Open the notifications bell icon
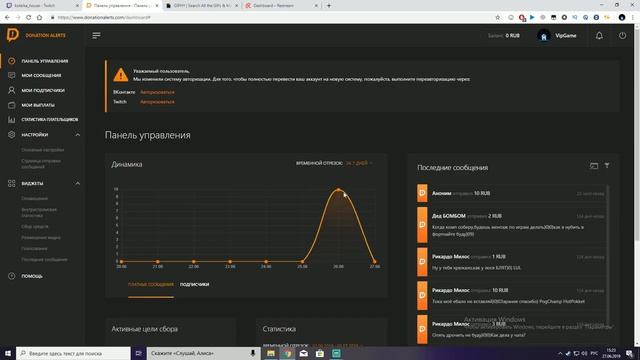 point(599,36)
